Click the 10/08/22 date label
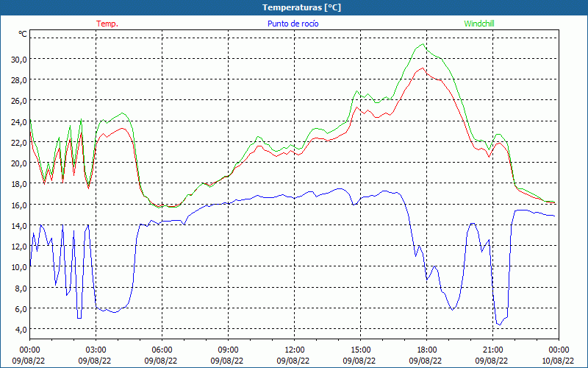 click(x=558, y=361)
